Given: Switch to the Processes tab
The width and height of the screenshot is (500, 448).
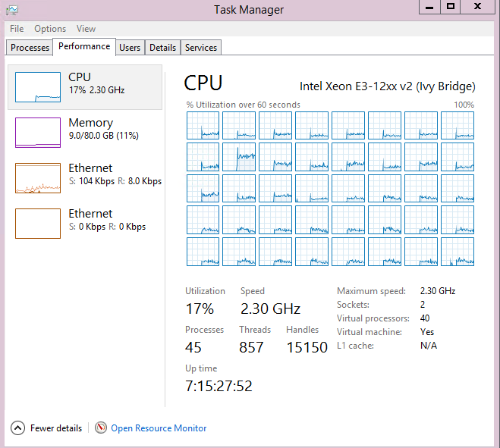Looking at the screenshot, I should [x=30, y=48].
